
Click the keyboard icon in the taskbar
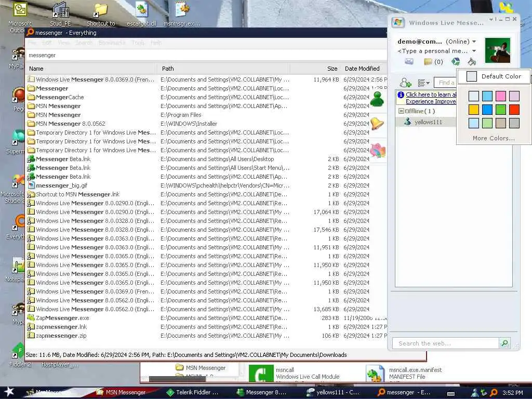(451, 393)
